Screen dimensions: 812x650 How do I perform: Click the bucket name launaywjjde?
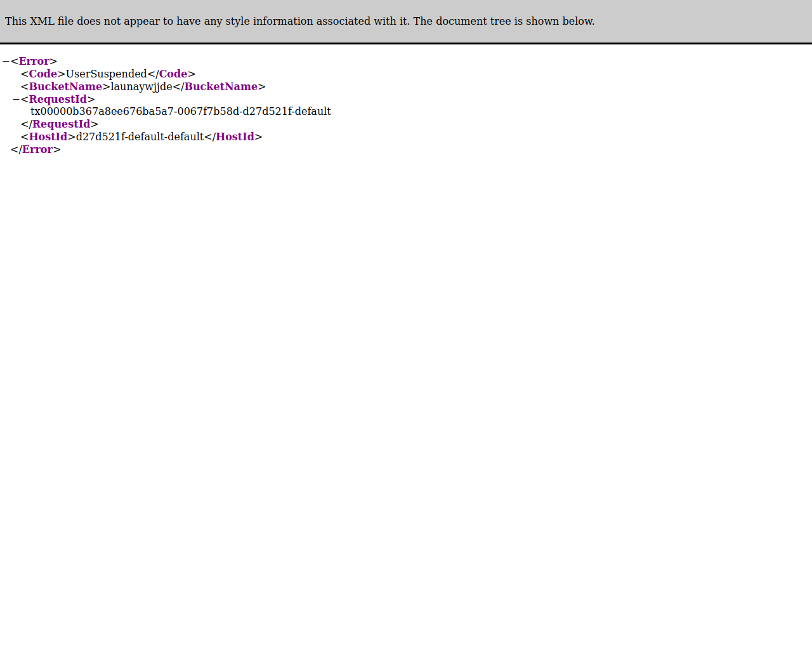pos(141,87)
